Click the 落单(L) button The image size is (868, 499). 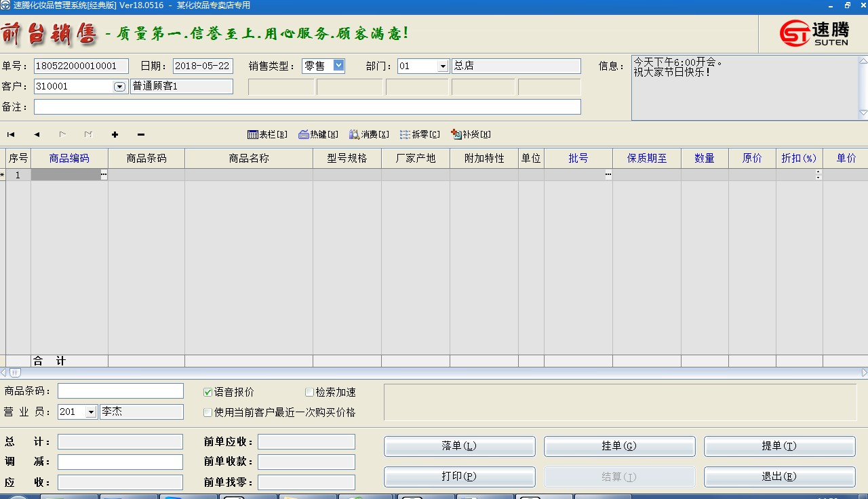point(460,446)
